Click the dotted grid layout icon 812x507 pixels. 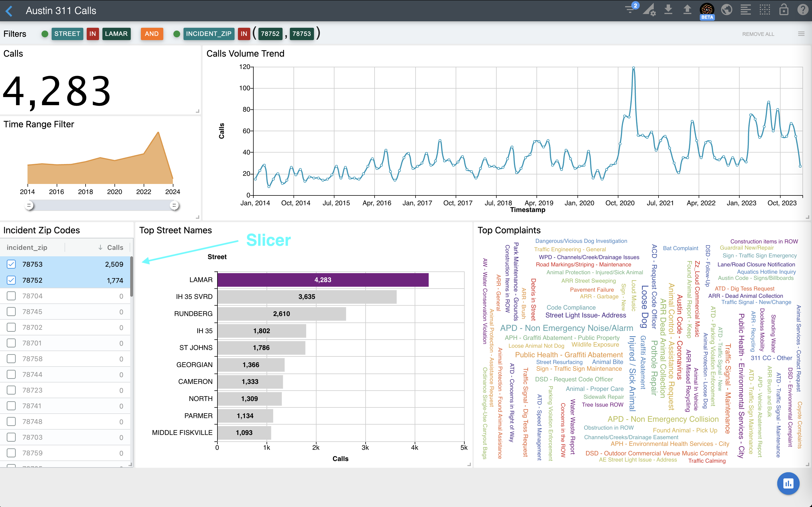[764, 9]
